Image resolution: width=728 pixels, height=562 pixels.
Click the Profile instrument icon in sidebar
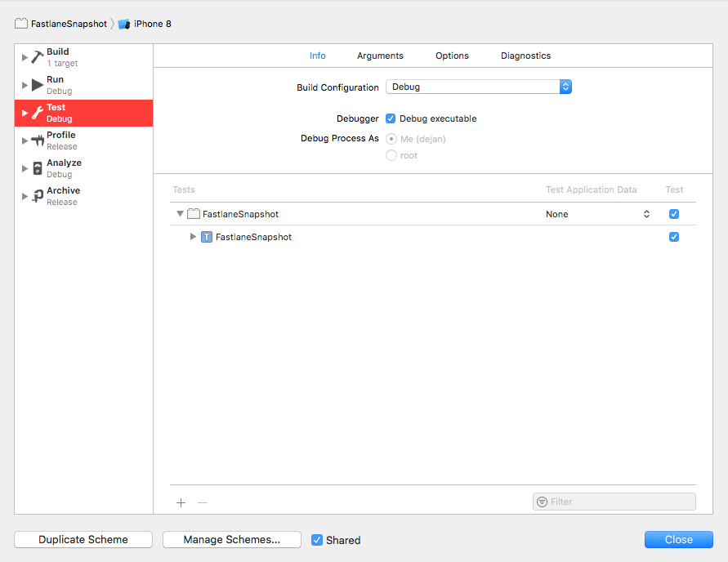[38, 140]
